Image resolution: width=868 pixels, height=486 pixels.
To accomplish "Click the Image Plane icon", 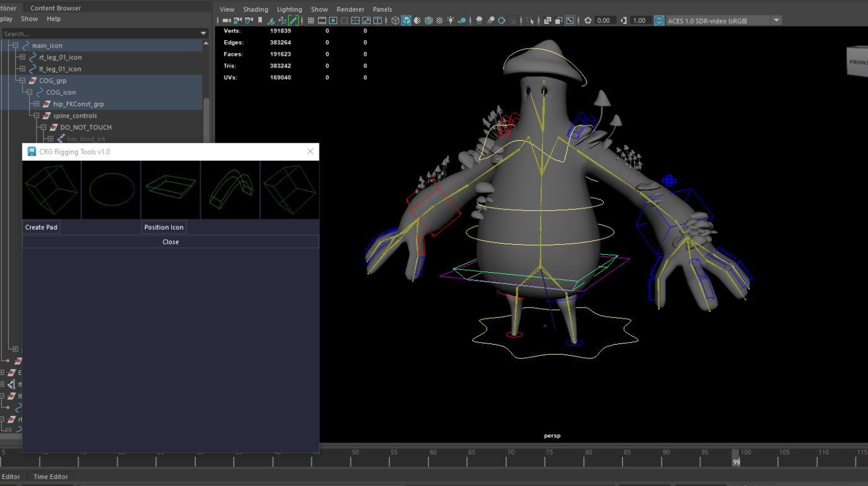I will click(x=272, y=20).
